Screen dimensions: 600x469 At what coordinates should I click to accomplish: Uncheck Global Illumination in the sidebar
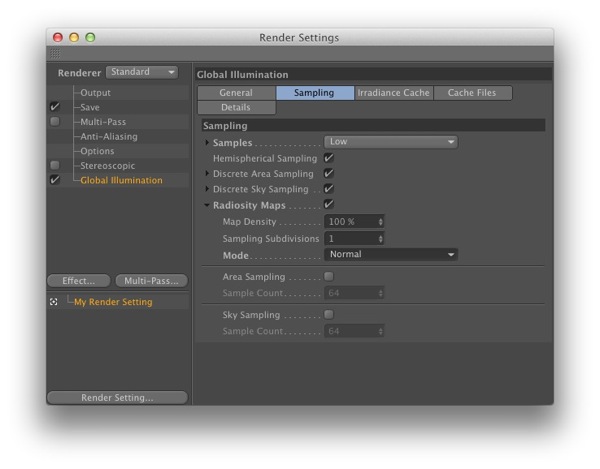click(55, 180)
